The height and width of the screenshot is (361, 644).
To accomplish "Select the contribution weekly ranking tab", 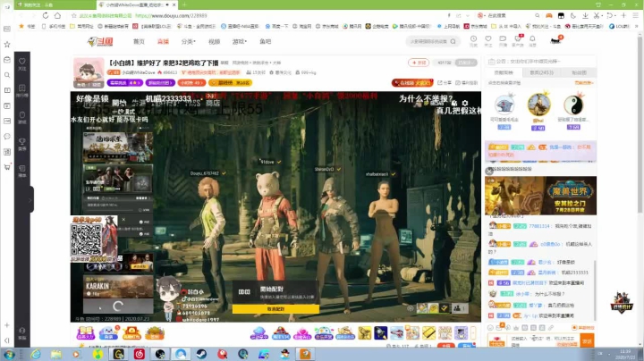I will pos(503,72).
